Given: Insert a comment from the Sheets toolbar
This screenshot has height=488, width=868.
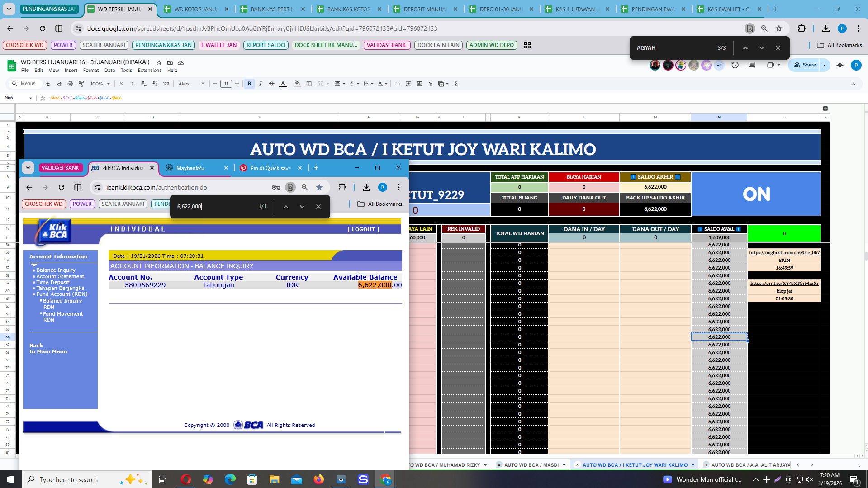Looking at the screenshot, I should (408, 84).
